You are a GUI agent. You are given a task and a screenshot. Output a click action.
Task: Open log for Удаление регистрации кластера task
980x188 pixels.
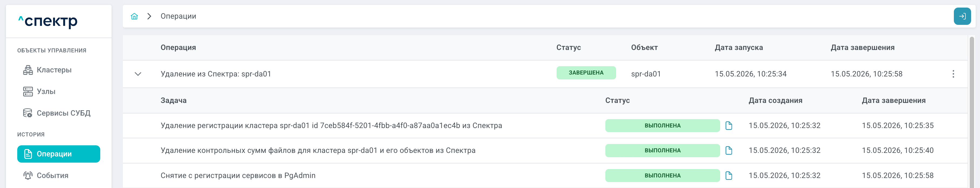[x=729, y=126]
